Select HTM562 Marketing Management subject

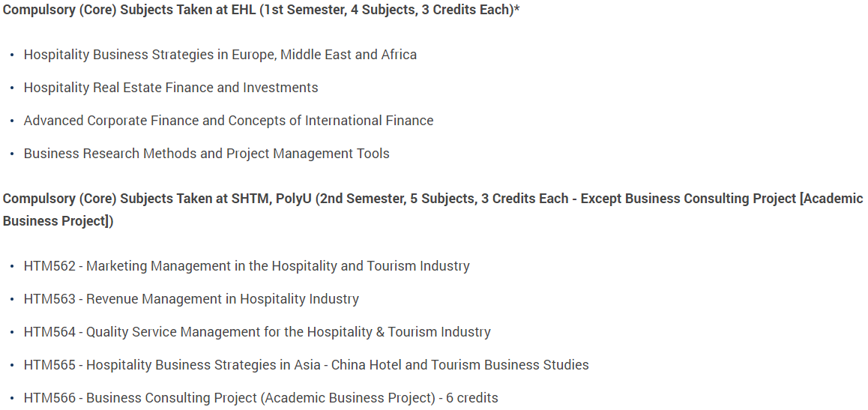247,266
